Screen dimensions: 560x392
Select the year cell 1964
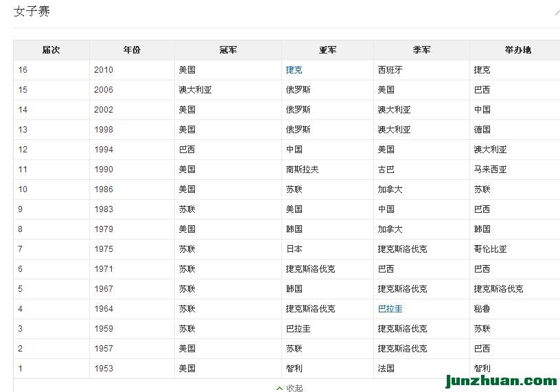pyautogui.click(x=104, y=309)
